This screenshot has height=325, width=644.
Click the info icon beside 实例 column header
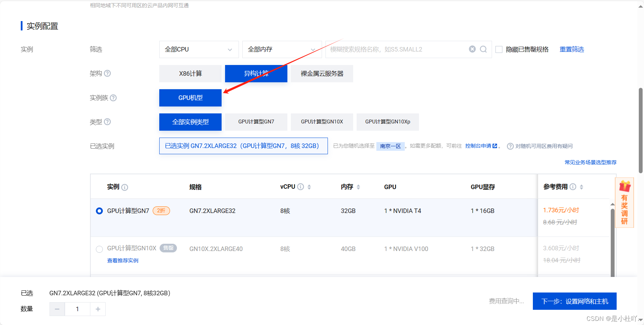[x=125, y=187]
